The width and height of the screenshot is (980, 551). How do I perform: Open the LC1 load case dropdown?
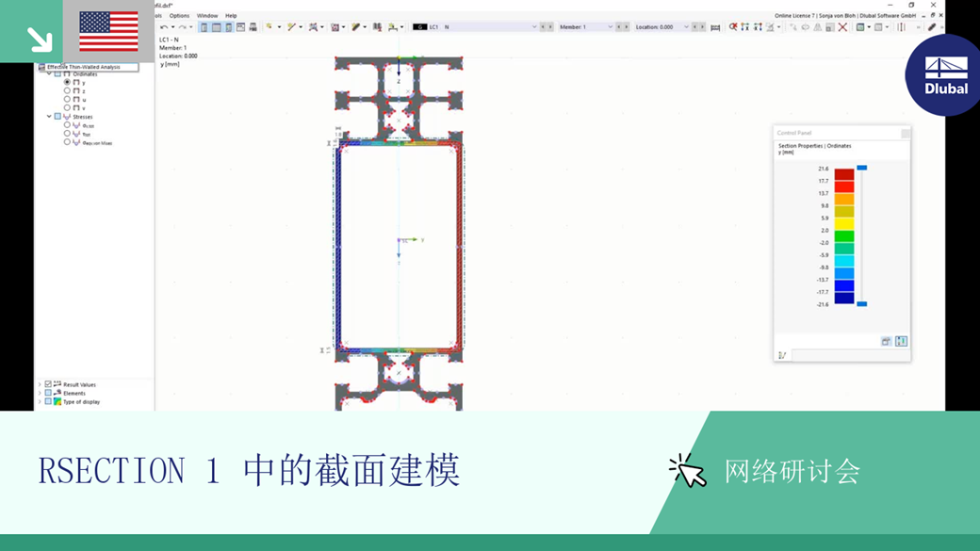(x=532, y=26)
